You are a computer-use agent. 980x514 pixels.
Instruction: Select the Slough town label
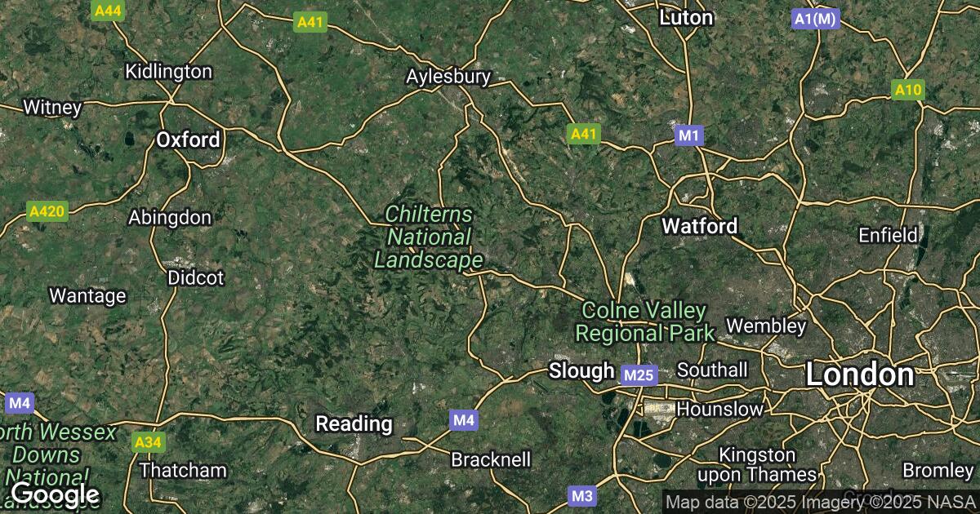(581, 370)
